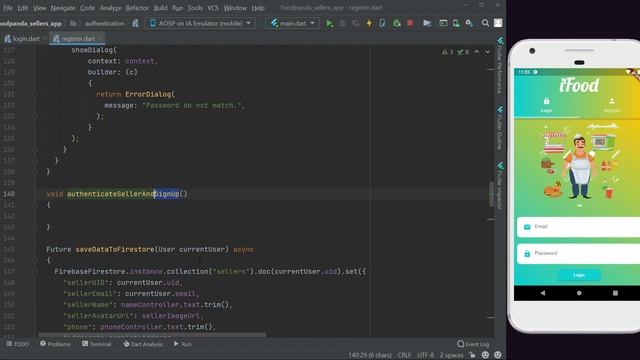Open CRLF line separator selector
Screen dimensions: 640x360
[404, 355]
